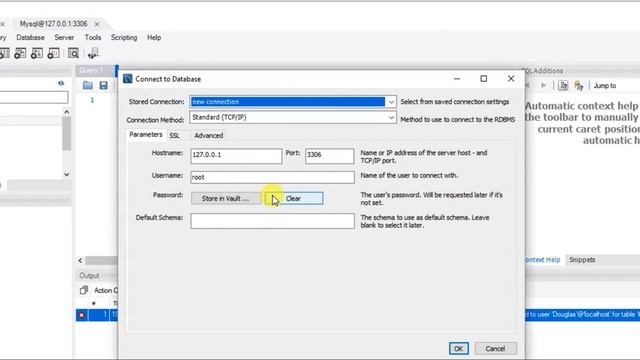Click the navigator filter search field
Image resolution: width=640 pixels, height=360 pixels.
[33, 97]
